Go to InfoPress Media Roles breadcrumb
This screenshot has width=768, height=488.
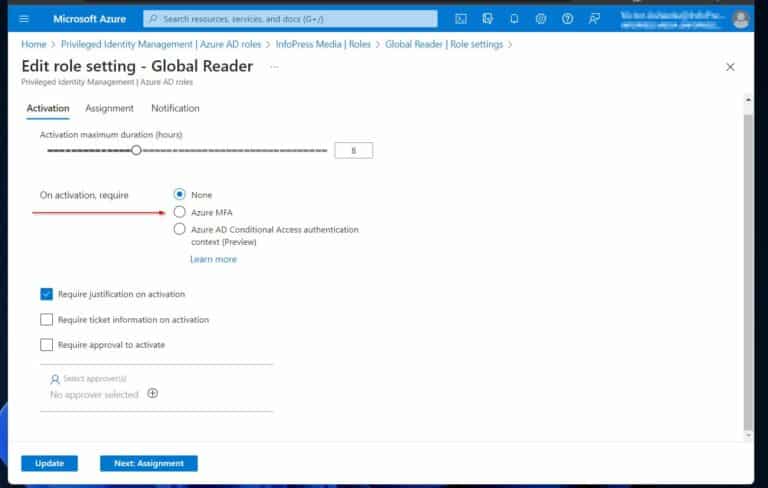[323, 44]
